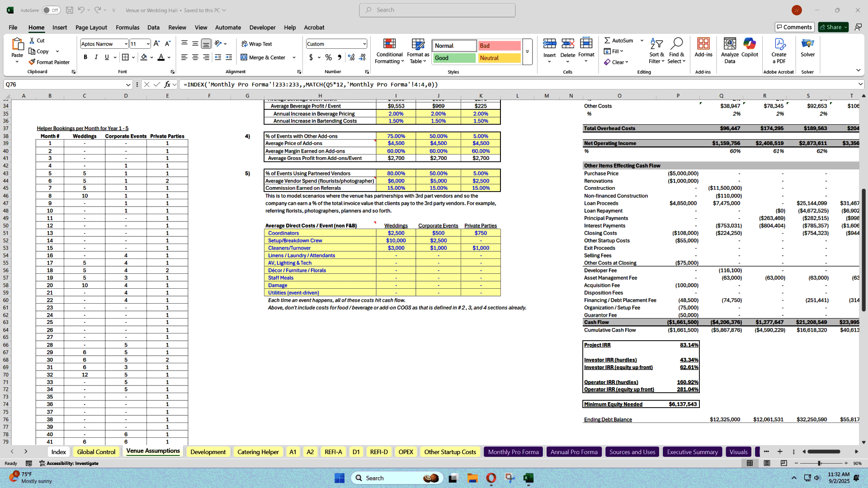Switch to Global Control sheet
Screen dimensions: 868x488
[96, 452]
